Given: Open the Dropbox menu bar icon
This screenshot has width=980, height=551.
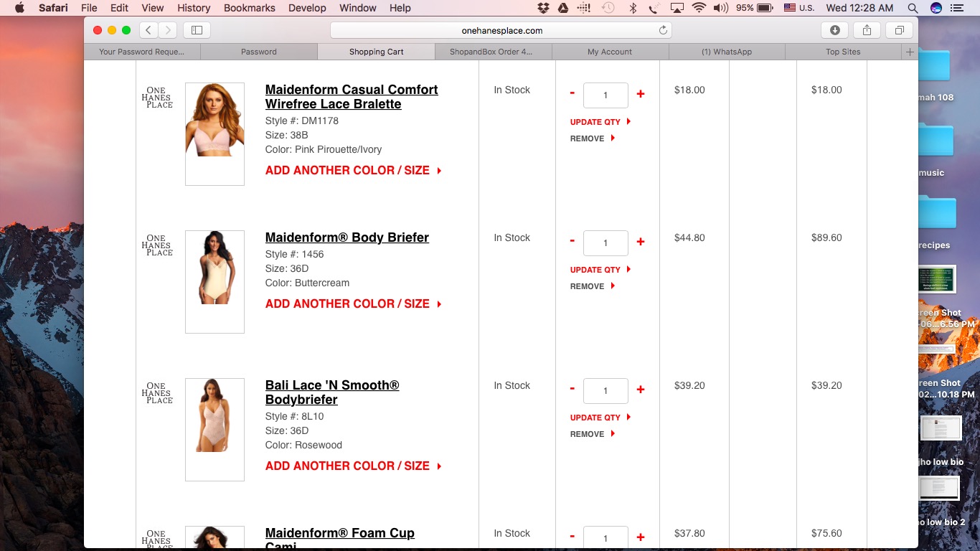Looking at the screenshot, I should pyautogui.click(x=543, y=8).
